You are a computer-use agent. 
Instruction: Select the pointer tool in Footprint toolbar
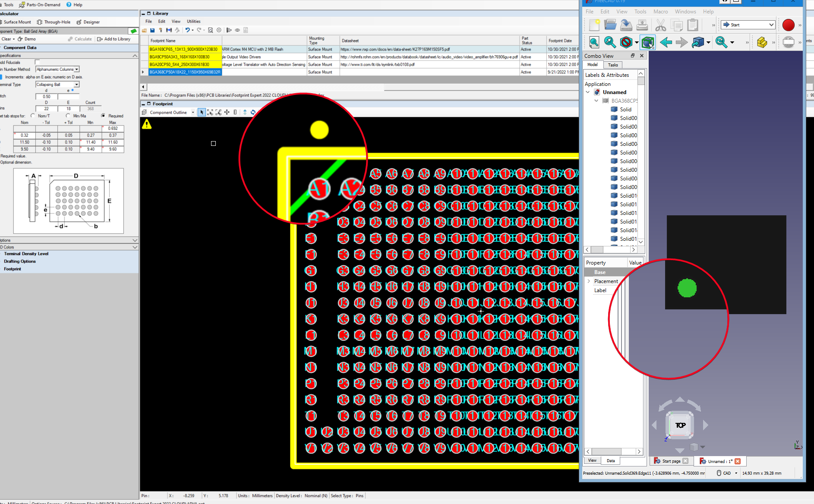click(x=202, y=112)
